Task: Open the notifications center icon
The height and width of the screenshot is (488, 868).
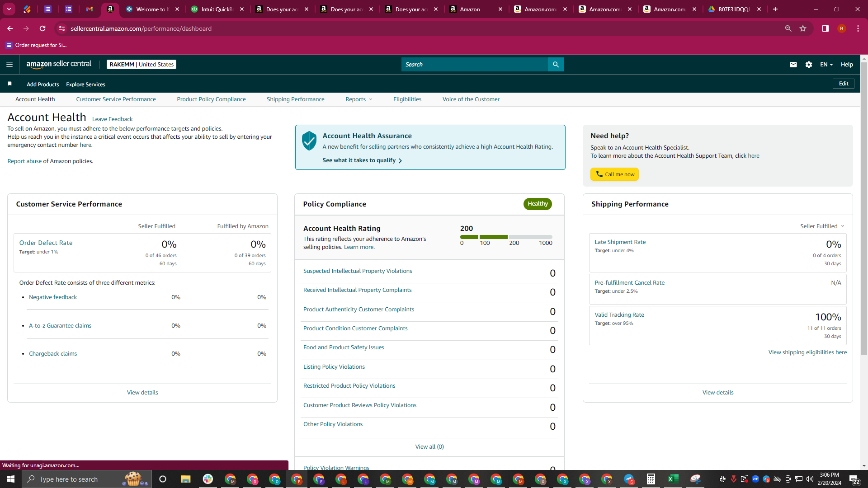Action: (x=854, y=479)
